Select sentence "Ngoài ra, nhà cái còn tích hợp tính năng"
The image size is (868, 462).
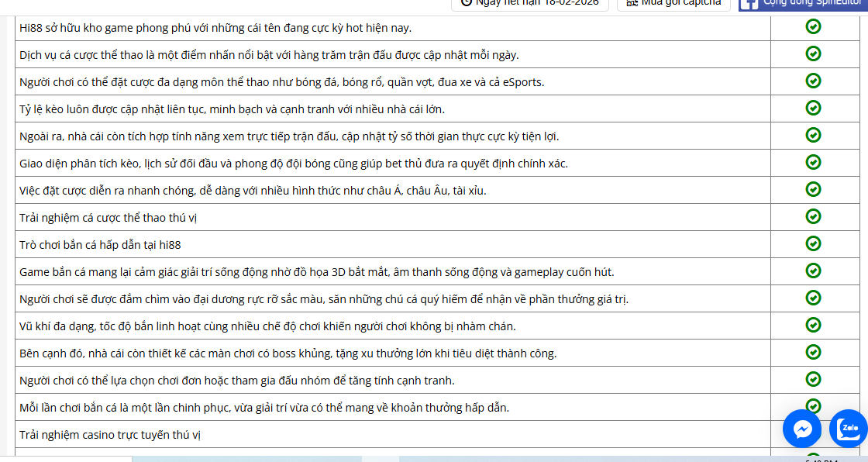point(289,136)
